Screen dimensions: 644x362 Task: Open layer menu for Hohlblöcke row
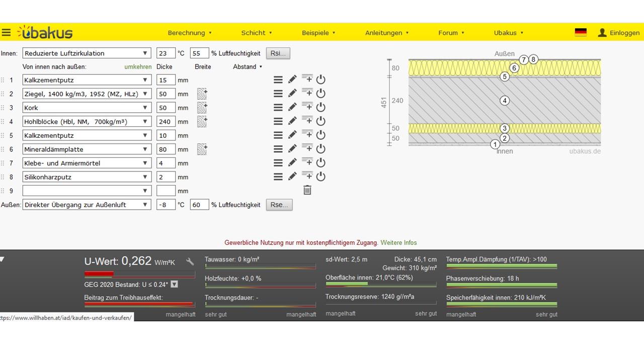(x=278, y=121)
